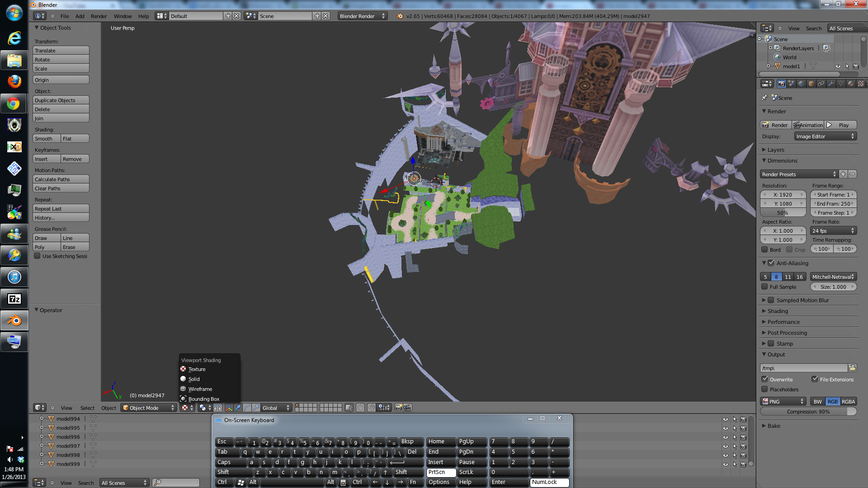Open the Render menu
This screenshot has height=488, width=868.
click(x=99, y=16)
